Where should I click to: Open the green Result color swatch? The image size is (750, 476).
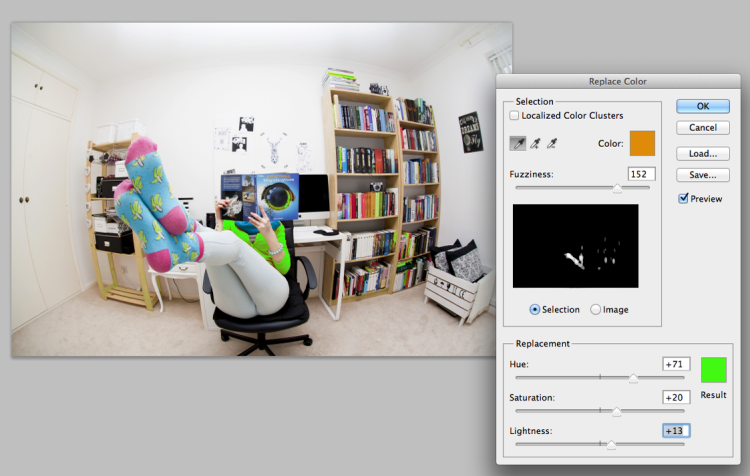(x=713, y=370)
